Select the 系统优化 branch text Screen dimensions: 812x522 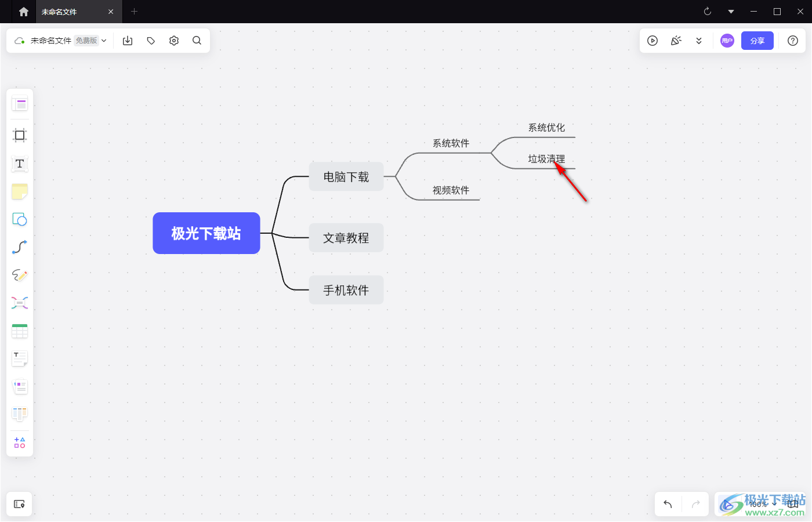[546, 128]
